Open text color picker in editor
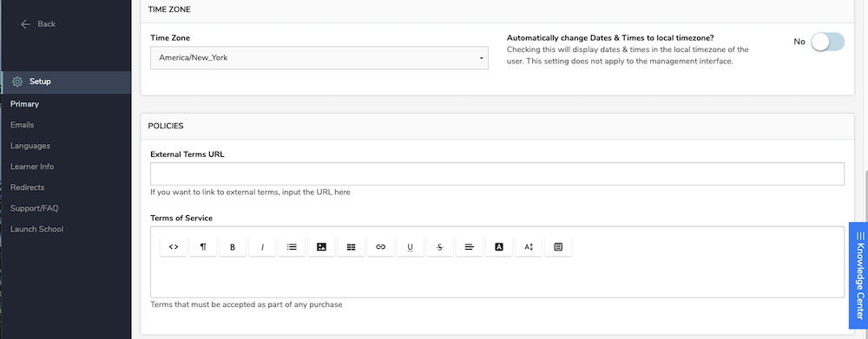 [x=499, y=247]
